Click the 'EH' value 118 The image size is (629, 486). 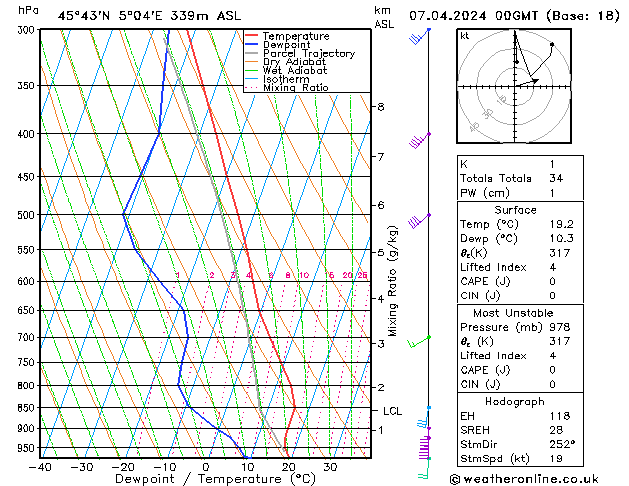(x=560, y=416)
